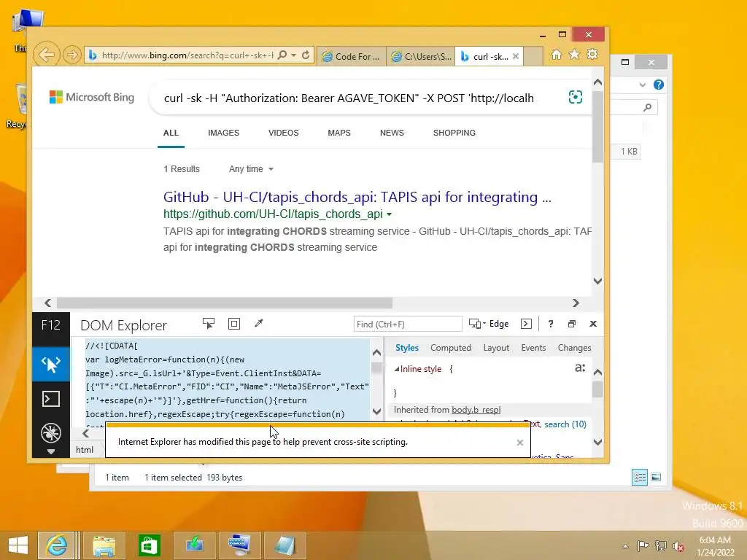This screenshot has width=747, height=560.
Task: Switch to the C:\Users\S... tab
Action: point(421,57)
